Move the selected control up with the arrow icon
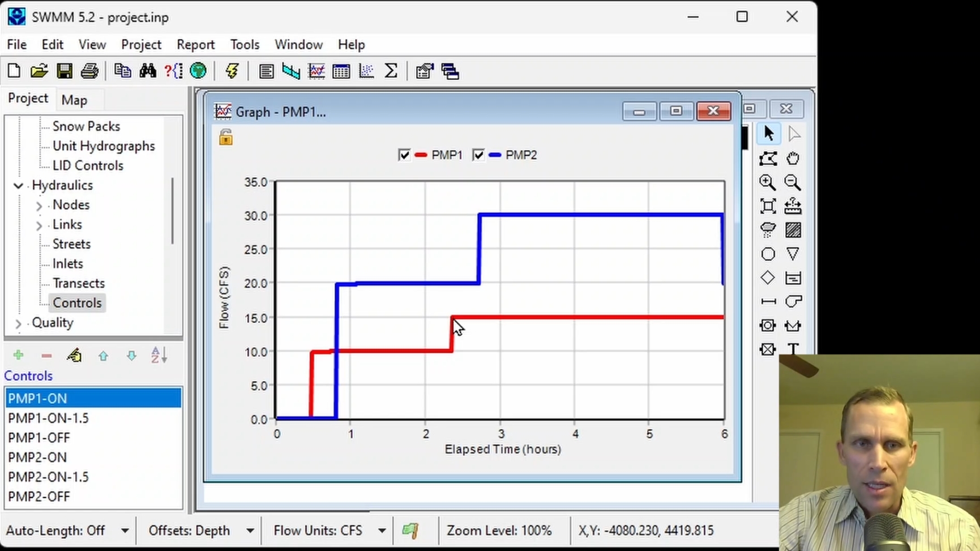Image resolution: width=980 pixels, height=551 pixels. [x=103, y=356]
